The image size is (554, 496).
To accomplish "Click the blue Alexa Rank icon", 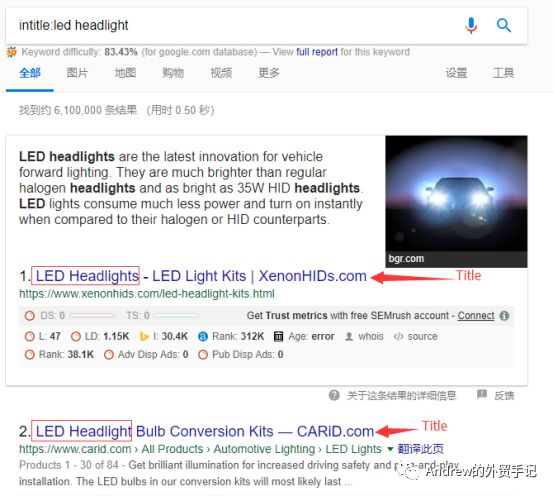I will pyautogui.click(x=203, y=336).
